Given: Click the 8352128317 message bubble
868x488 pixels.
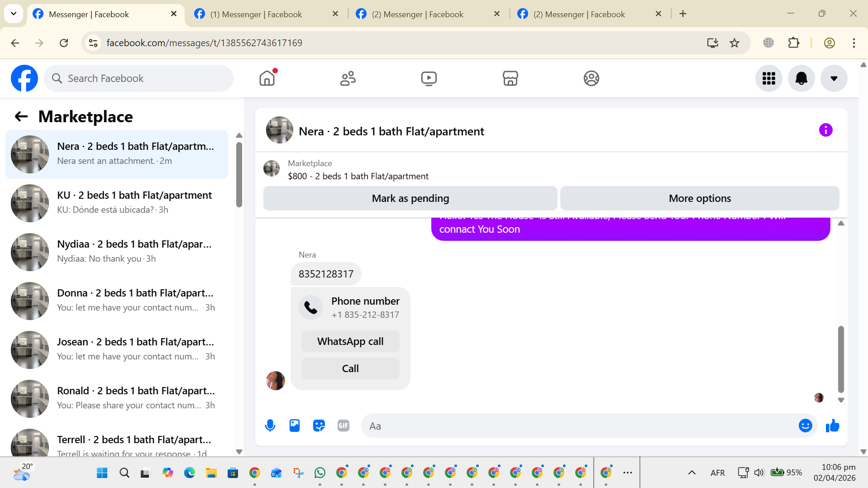Looking at the screenshot, I should click(x=326, y=274).
